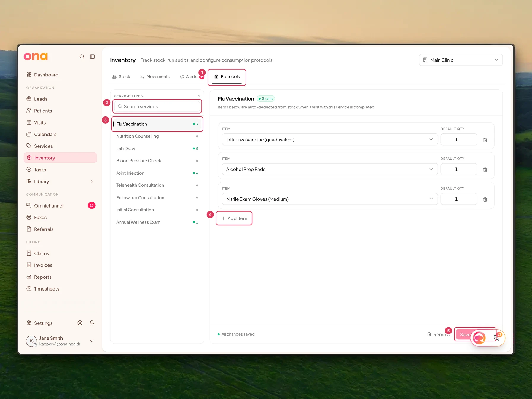Switch to the Alerts tab
This screenshot has width=532, height=399.
click(189, 77)
